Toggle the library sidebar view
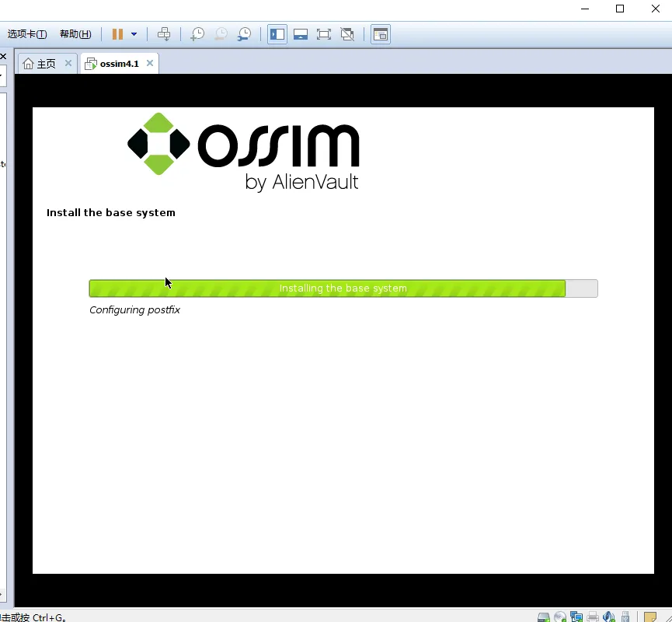The width and height of the screenshot is (672, 622). coord(277,34)
